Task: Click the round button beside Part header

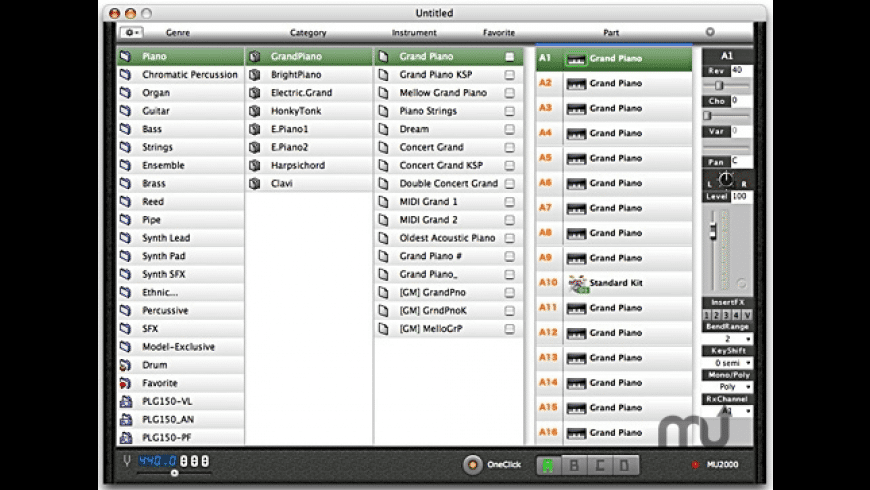Action: (710, 32)
